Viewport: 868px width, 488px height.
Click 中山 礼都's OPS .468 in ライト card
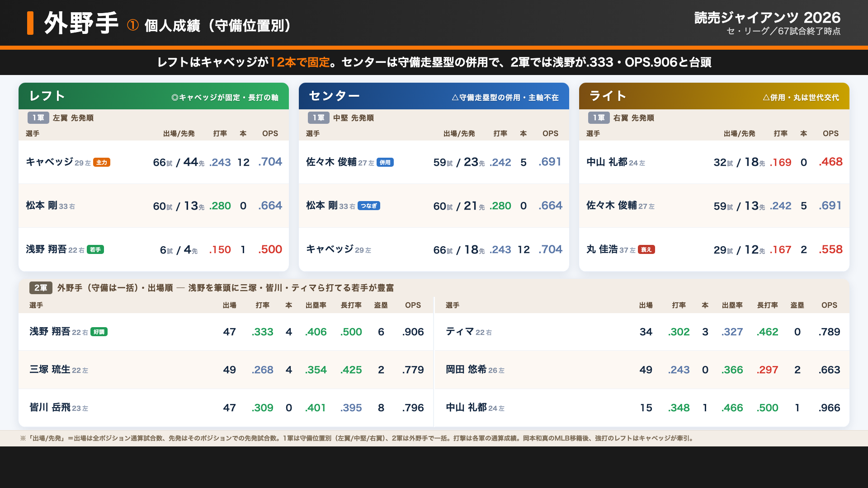[x=831, y=162]
